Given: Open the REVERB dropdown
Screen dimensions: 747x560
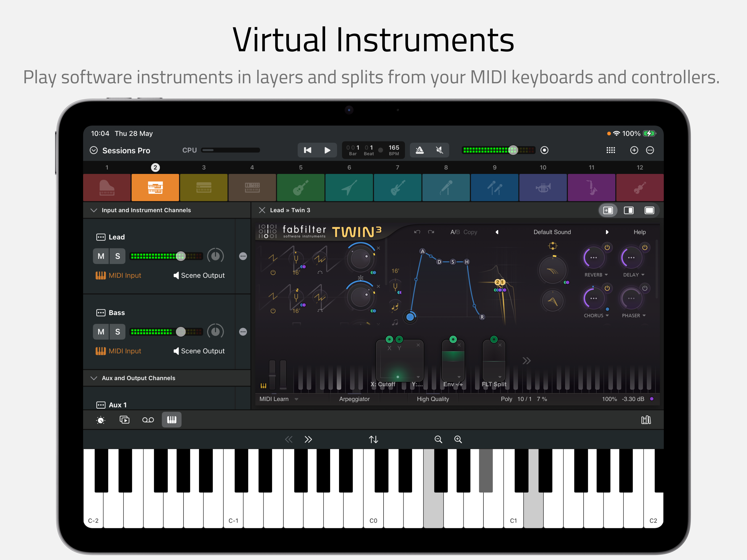Looking at the screenshot, I should [596, 275].
